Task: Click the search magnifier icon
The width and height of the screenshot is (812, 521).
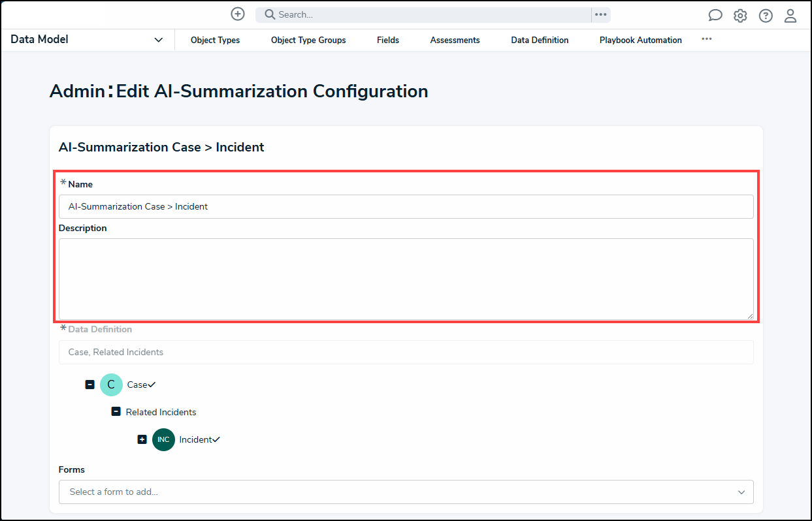Action: (269, 14)
